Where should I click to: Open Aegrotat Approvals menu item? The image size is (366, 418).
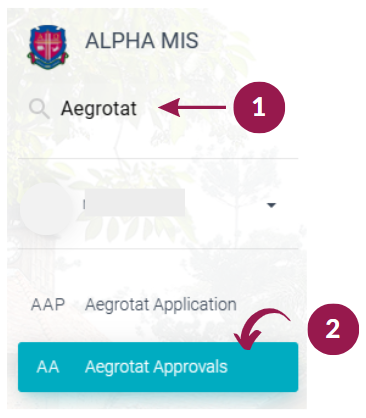tap(158, 367)
